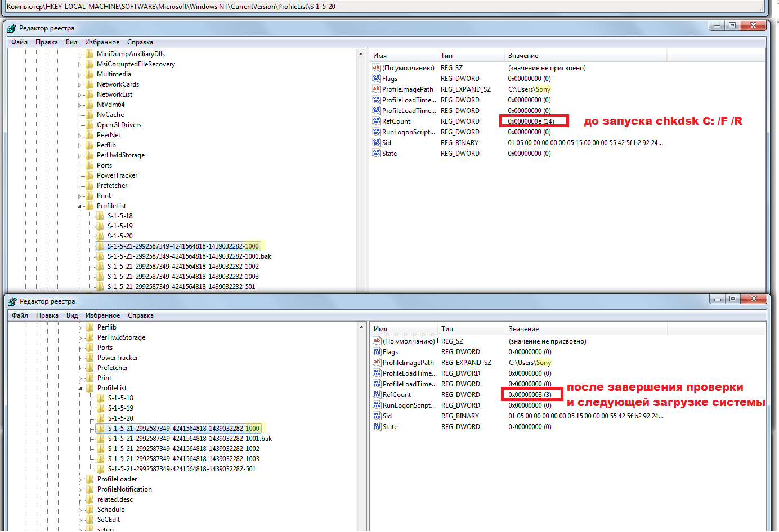Select the ...-1001.bak key in upper window
The width and height of the screenshot is (779, 532).
[189, 256]
